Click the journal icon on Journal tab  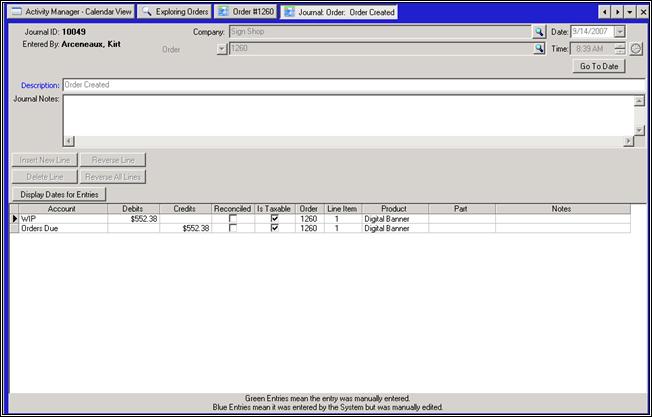(x=289, y=12)
